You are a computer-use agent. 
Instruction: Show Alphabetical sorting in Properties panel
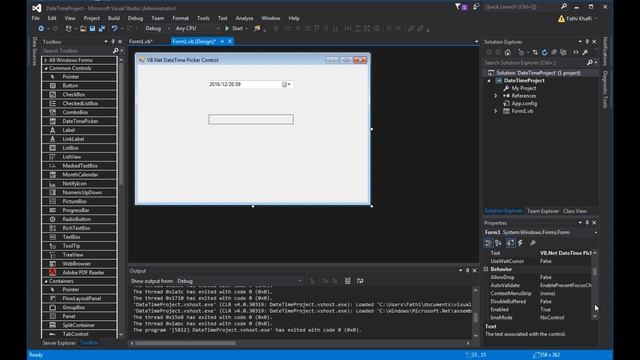498,243
